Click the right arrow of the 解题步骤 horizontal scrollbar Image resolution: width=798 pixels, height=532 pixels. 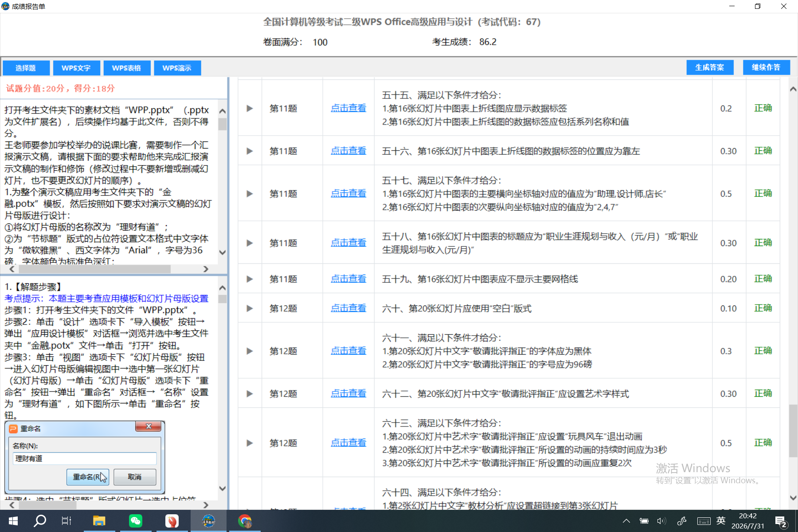(206, 505)
